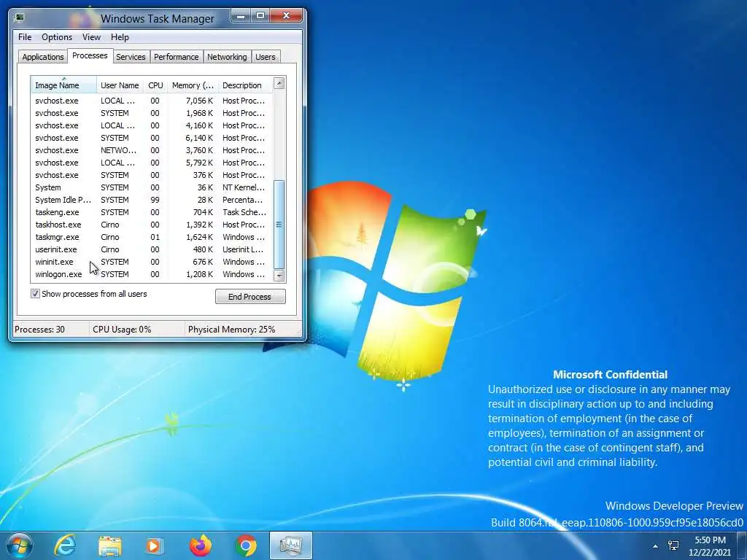Open the File menu
This screenshot has width=747, height=560.
click(25, 37)
